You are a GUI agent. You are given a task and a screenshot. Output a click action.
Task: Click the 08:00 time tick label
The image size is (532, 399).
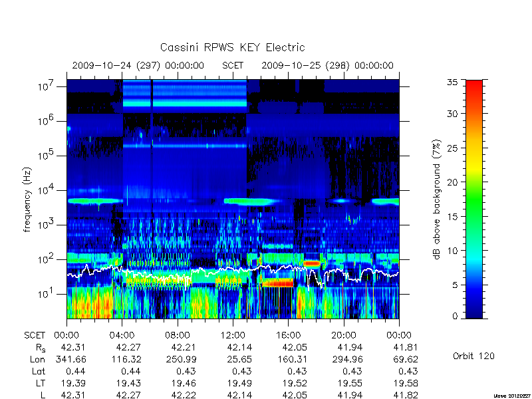[x=178, y=335]
